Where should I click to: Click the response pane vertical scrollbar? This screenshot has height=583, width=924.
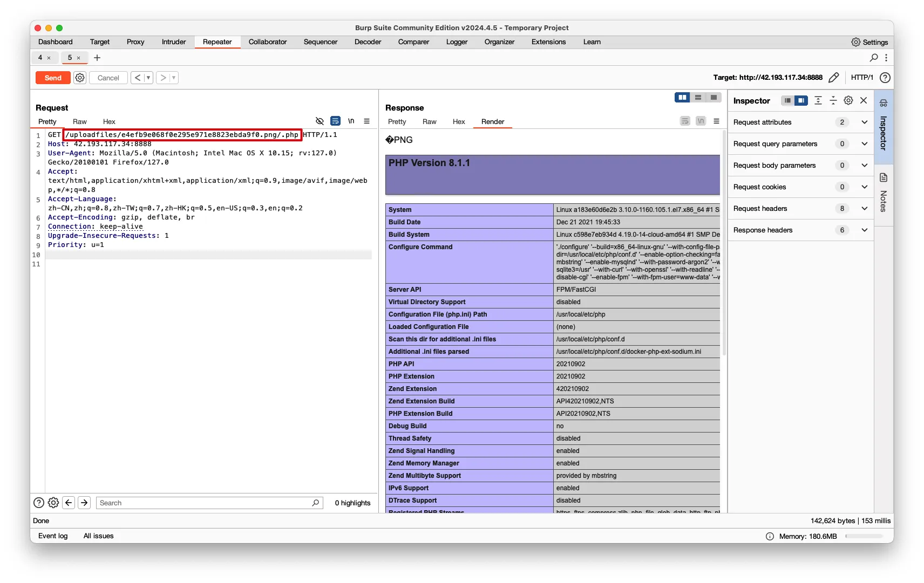click(724, 243)
